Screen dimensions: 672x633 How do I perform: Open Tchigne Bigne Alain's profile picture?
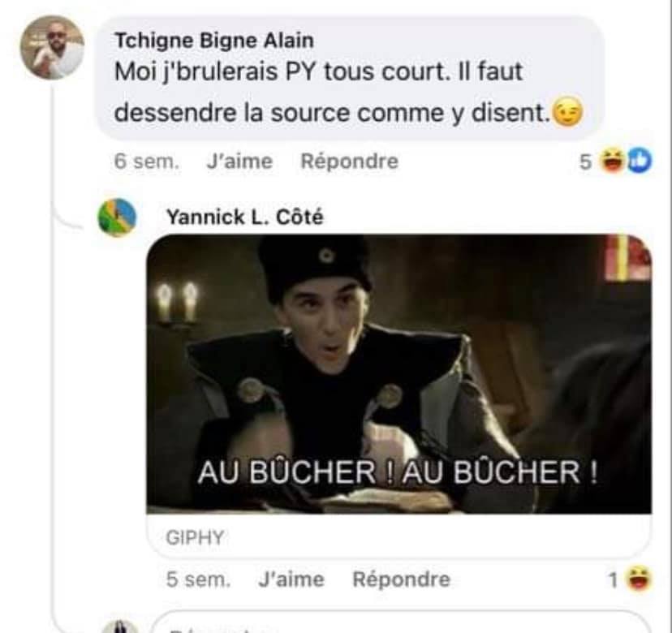52,48
